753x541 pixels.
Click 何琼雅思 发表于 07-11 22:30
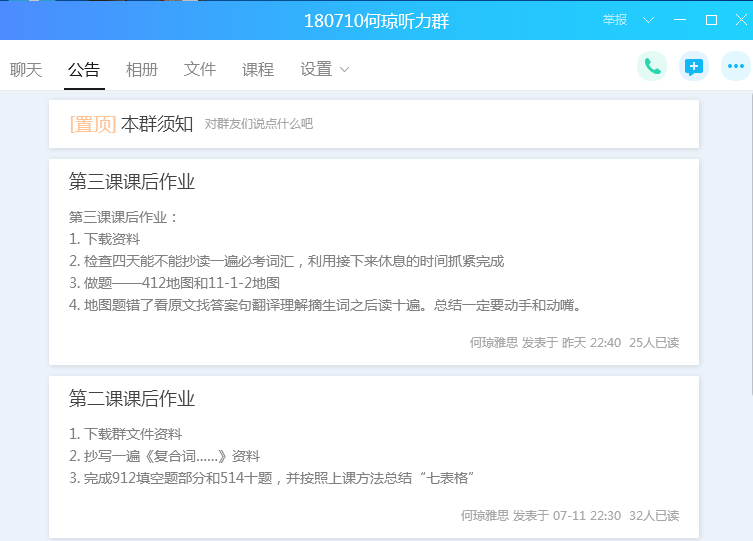pos(541,516)
